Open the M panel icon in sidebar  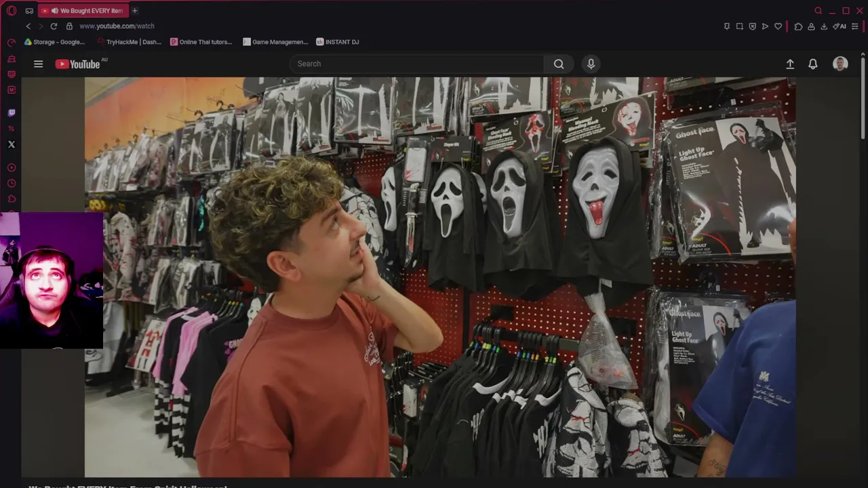click(12, 89)
